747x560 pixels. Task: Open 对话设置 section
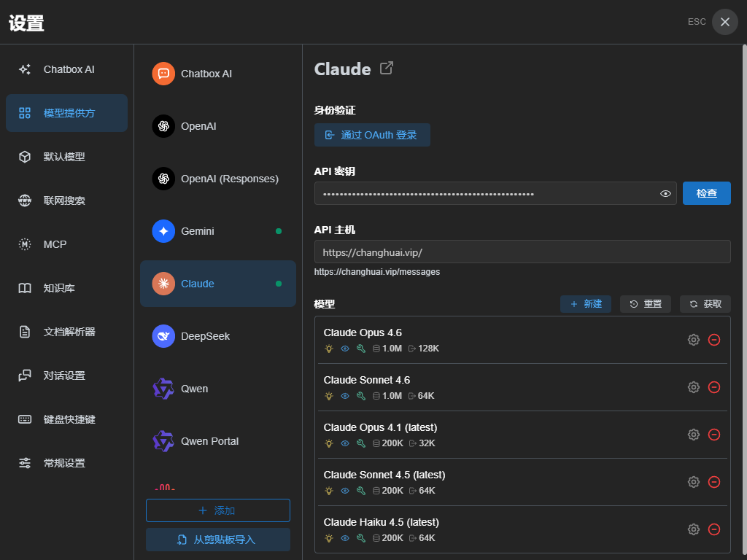[66, 376]
